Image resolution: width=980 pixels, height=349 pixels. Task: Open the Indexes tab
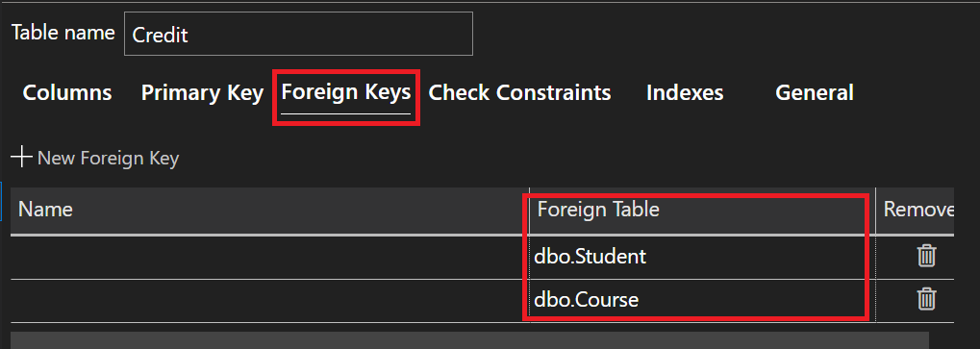685,93
